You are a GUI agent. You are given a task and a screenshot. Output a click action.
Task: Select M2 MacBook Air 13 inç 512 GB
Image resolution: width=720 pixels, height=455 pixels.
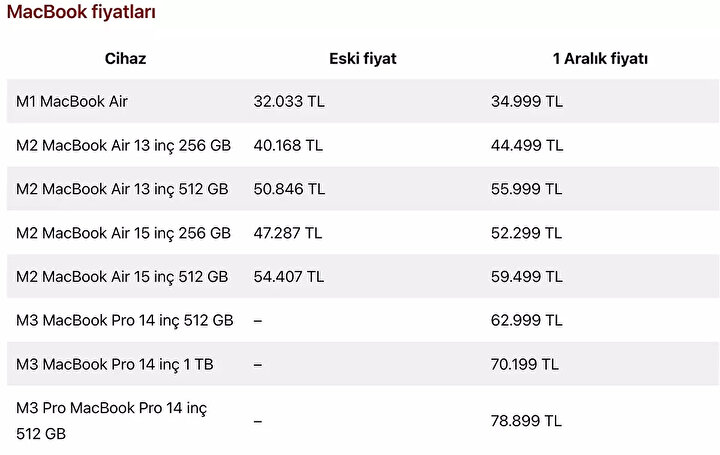click(122, 189)
